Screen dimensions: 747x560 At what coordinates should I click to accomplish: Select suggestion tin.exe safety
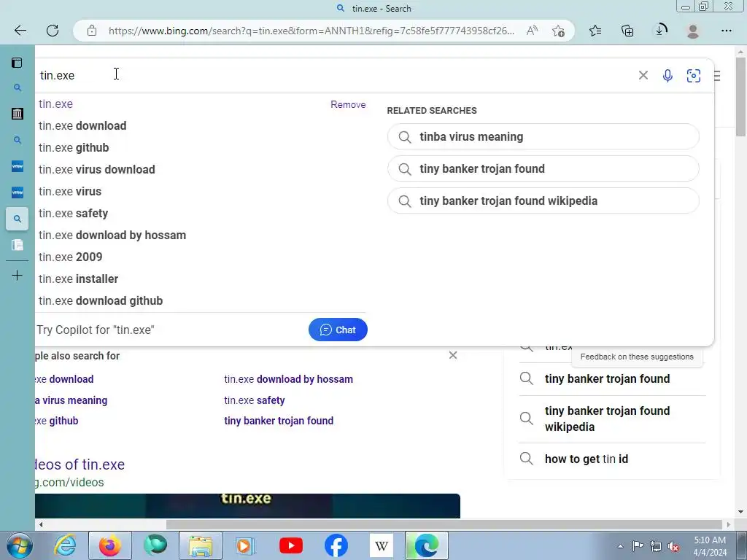click(x=74, y=214)
